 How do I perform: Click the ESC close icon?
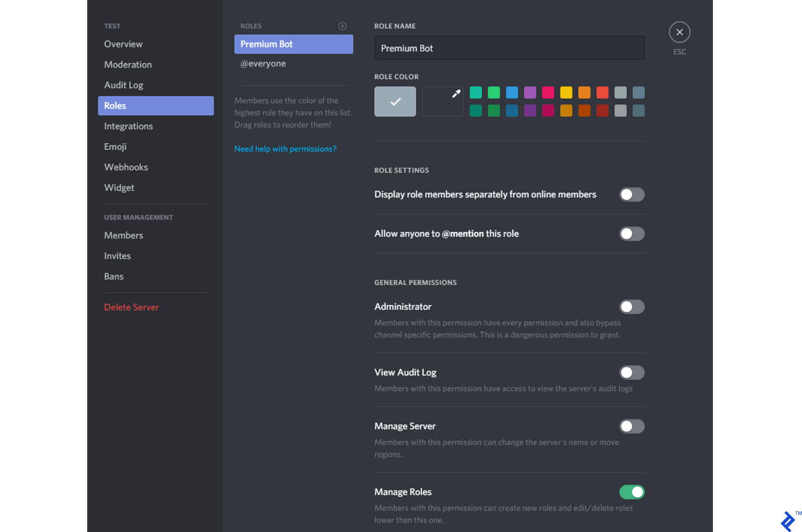(679, 32)
